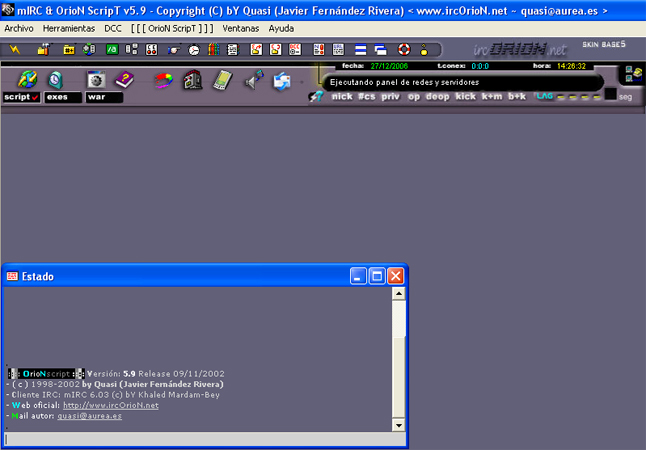Open the blue mail arrows icon
The image size is (646, 450).
pos(282,81)
